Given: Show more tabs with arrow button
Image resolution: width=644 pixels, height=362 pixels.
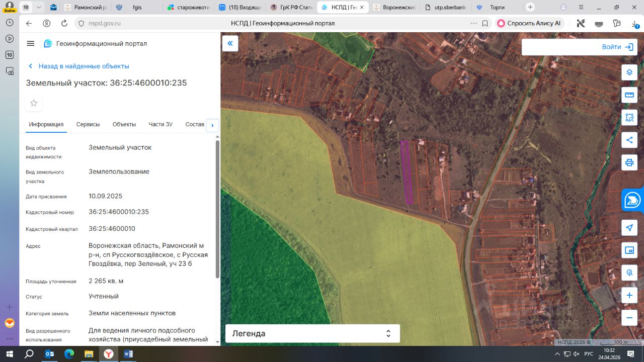Looking at the screenshot, I should pos(212,125).
